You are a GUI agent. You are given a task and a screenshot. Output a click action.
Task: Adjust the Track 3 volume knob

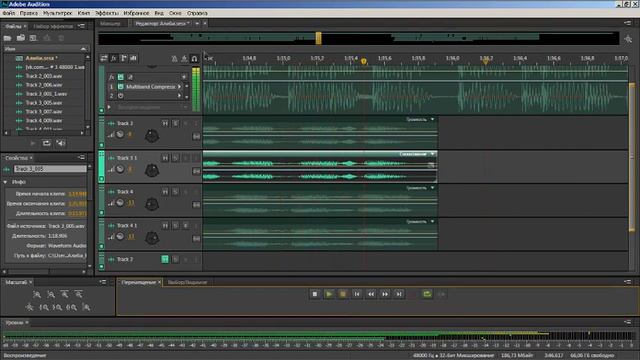[120, 134]
